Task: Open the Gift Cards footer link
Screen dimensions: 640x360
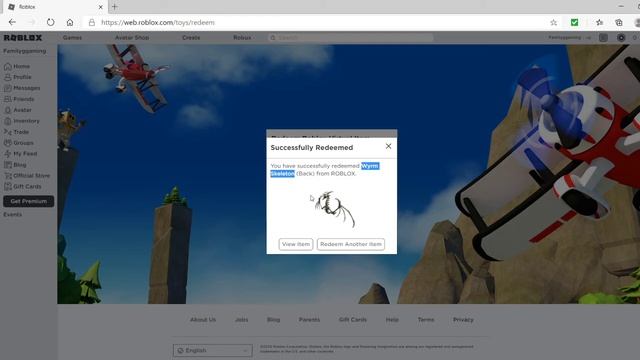Action: [x=353, y=320]
